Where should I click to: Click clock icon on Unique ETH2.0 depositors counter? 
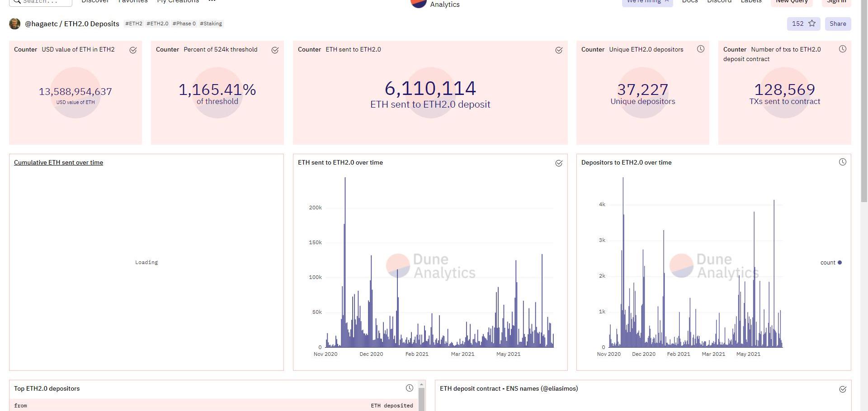click(x=700, y=49)
